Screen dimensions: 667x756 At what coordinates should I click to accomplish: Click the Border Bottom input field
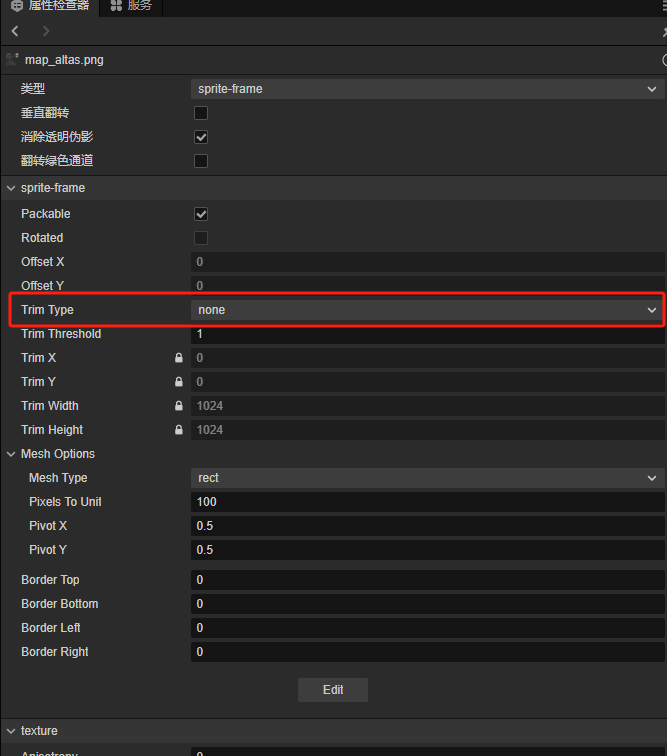click(x=428, y=604)
